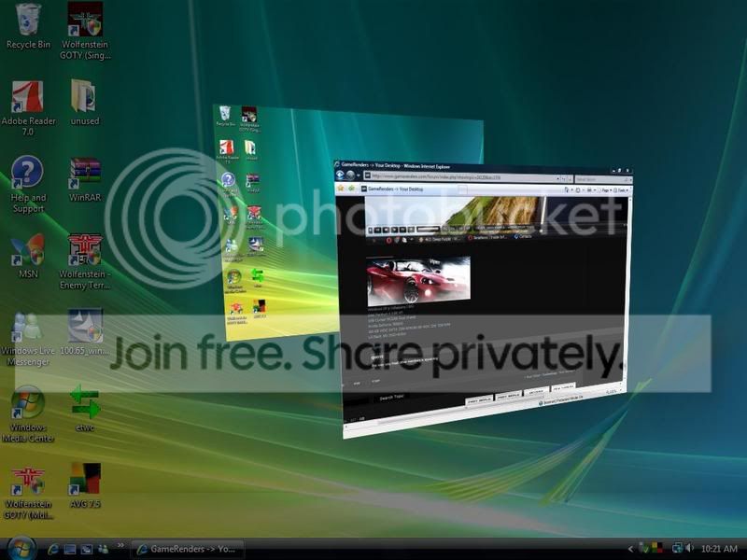The image size is (747, 560).
Task: Click Switch between windows Quick Launch icon
Action: pyautogui.click(x=86, y=549)
